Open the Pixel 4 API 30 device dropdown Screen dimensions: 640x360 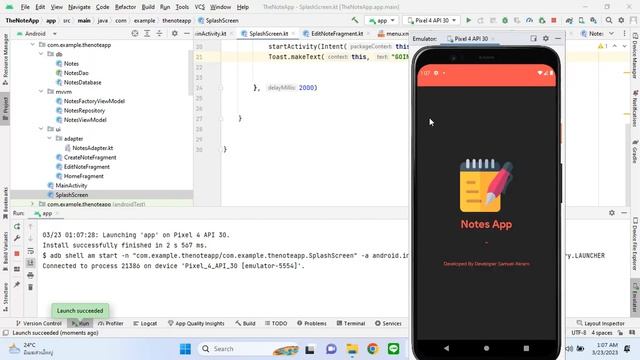[432, 20]
